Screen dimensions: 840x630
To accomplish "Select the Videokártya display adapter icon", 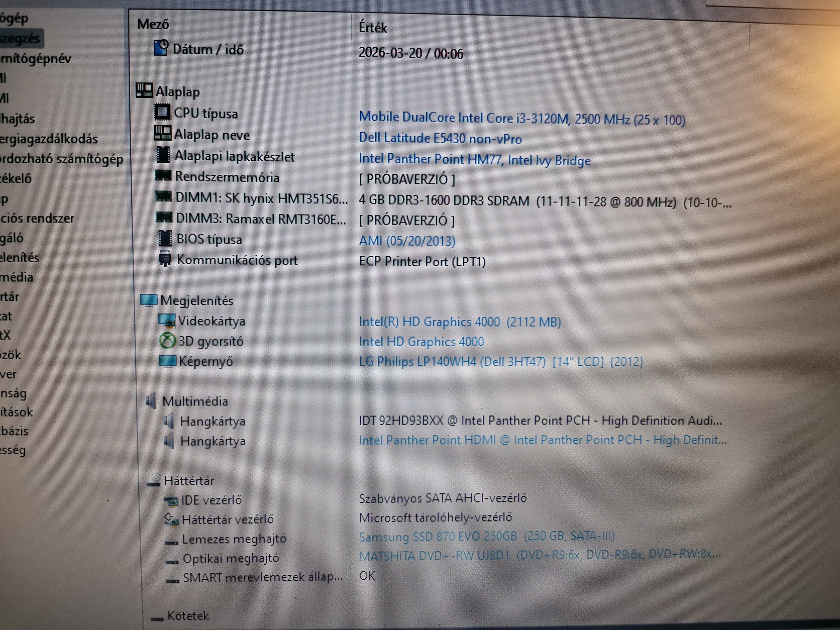I will 167,320.
